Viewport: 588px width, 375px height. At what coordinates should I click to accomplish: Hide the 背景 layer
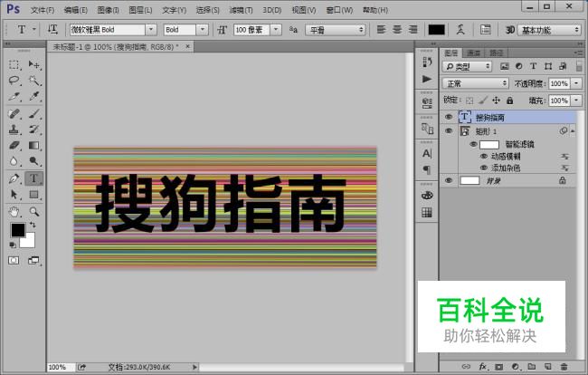pyautogui.click(x=449, y=180)
